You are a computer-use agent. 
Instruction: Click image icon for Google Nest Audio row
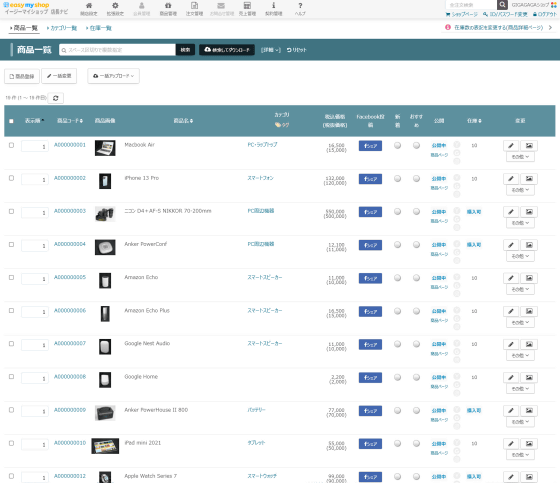point(529,344)
